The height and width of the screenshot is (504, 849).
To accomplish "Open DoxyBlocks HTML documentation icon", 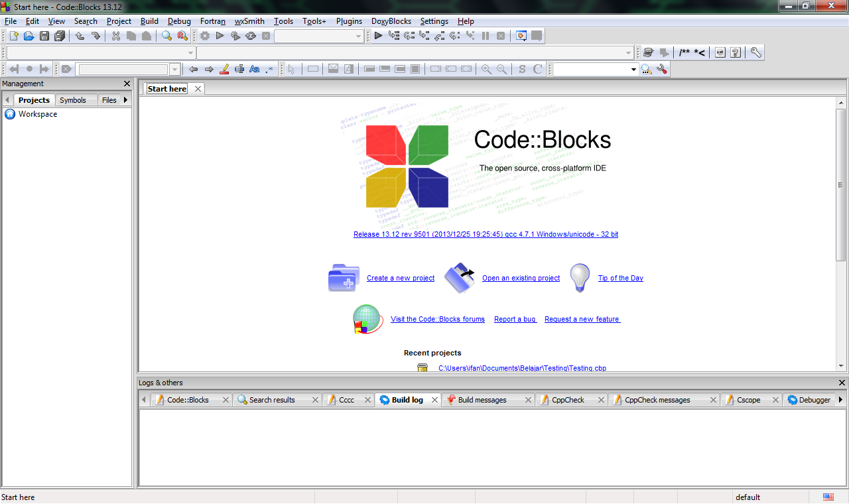I will [720, 52].
